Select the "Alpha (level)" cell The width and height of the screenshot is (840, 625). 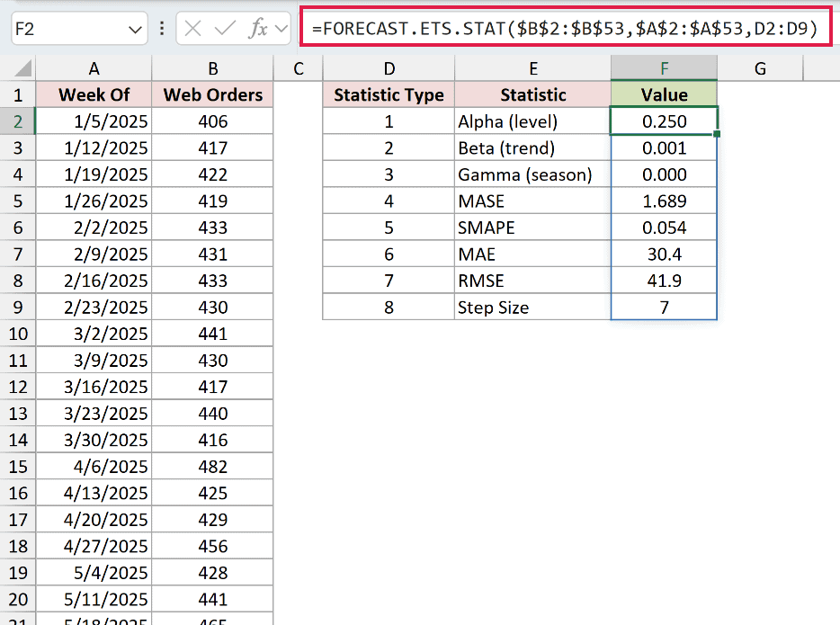coord(533,121)
